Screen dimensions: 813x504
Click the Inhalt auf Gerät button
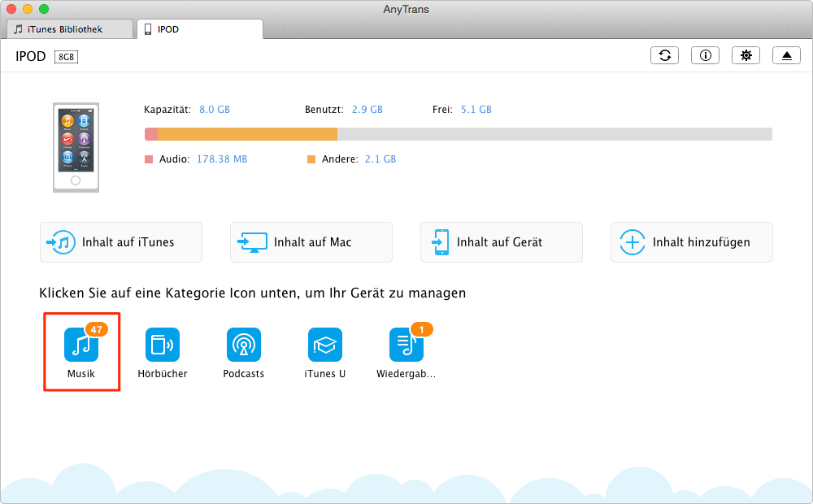coord(502,242)
